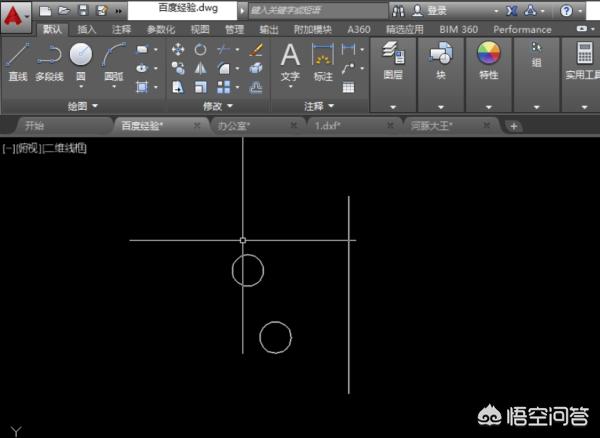Activate the Move tool in Modify panel
Screen dimensions: 600x438
178,49
